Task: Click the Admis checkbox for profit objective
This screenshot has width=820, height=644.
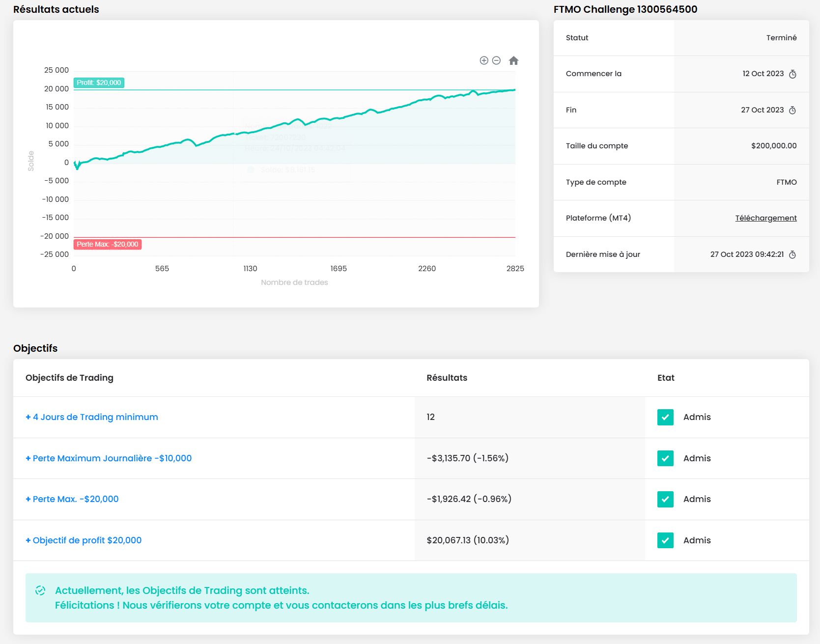Action: click(x=665, y=540)
